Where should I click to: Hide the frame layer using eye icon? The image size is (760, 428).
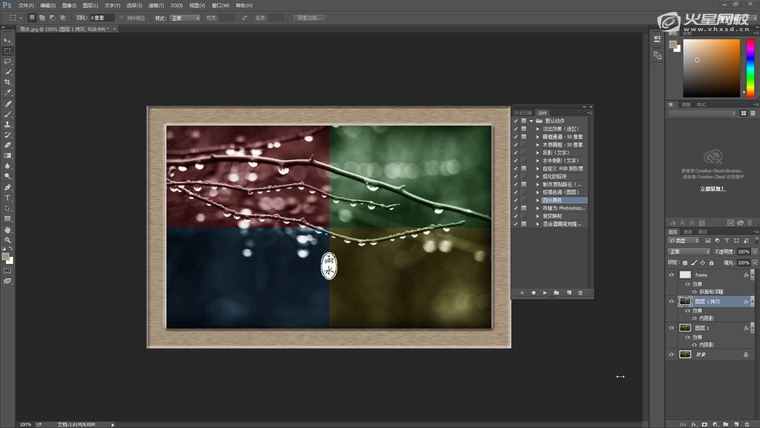(x=672, y=274)
